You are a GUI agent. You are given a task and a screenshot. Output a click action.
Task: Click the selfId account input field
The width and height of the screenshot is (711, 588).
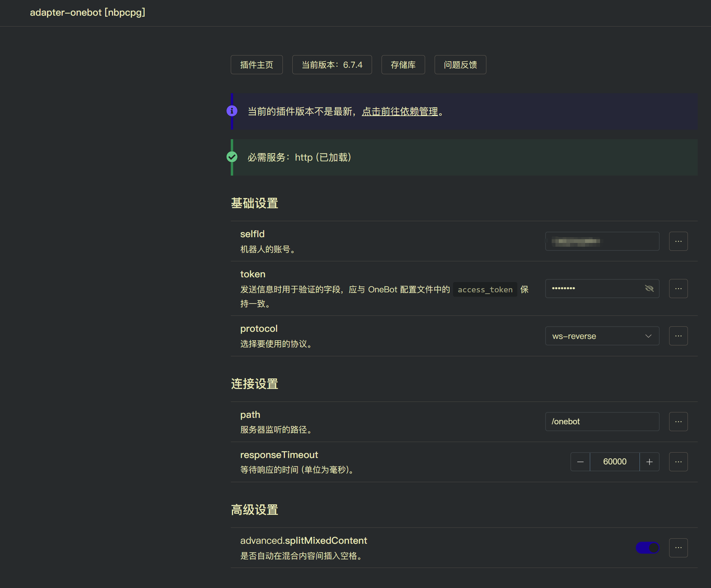point(602,241)
